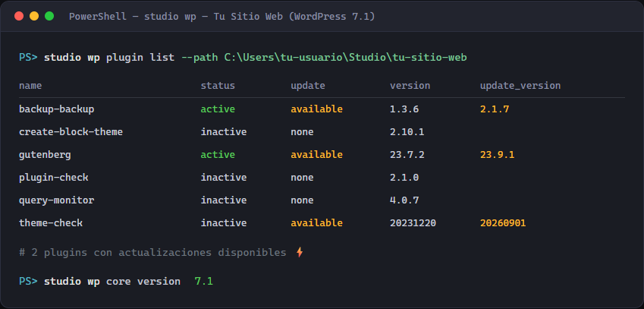Click 'available' in the theme-check row

click(x=316, y=223)
